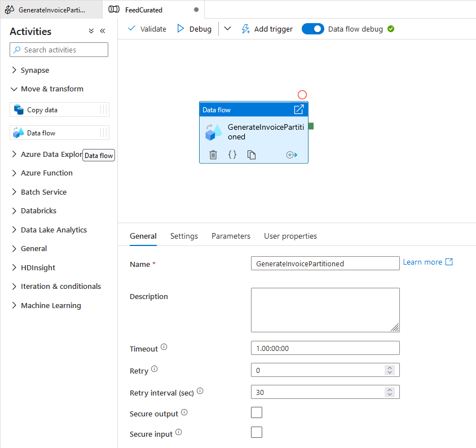Grab the Copy data drag handle
The height and width of the screenshot is (448, 476).
(104, 109)
